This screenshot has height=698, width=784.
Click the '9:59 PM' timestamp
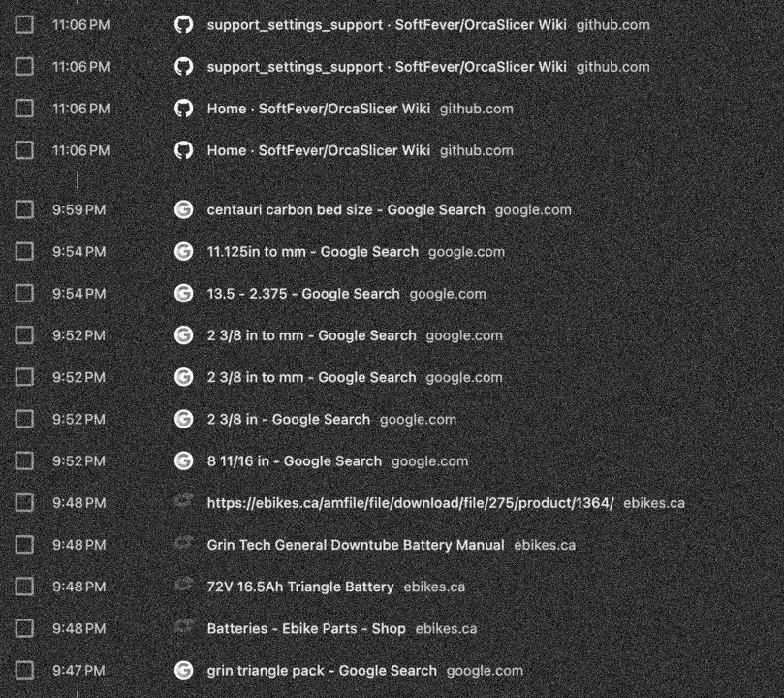tap(79, 209)
